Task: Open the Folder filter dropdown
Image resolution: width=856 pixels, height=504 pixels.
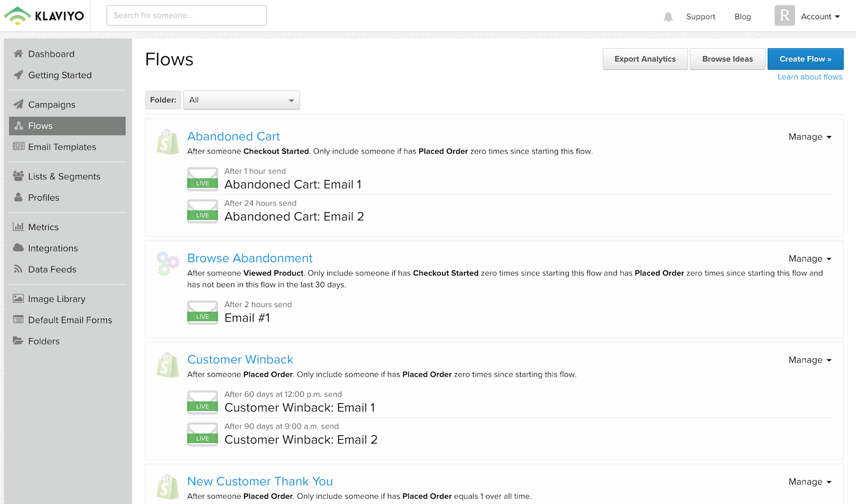Action: pos(241,100)
